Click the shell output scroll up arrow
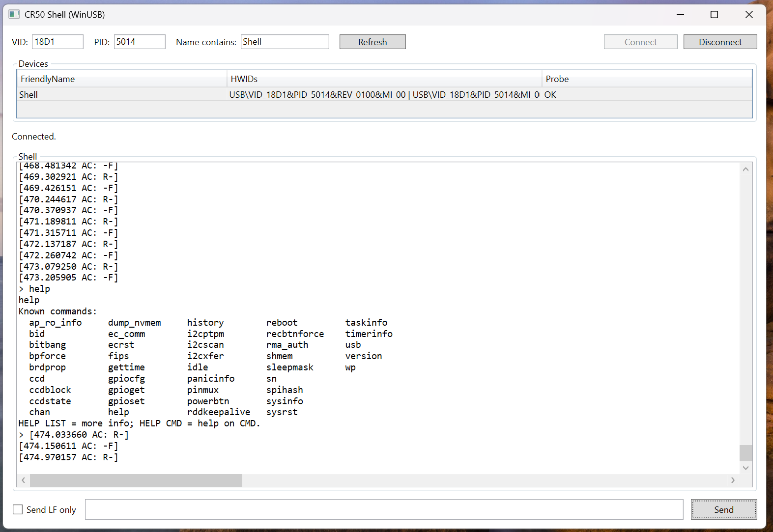Viewport: 773px width, 532px height. click(x=745, y=169)
